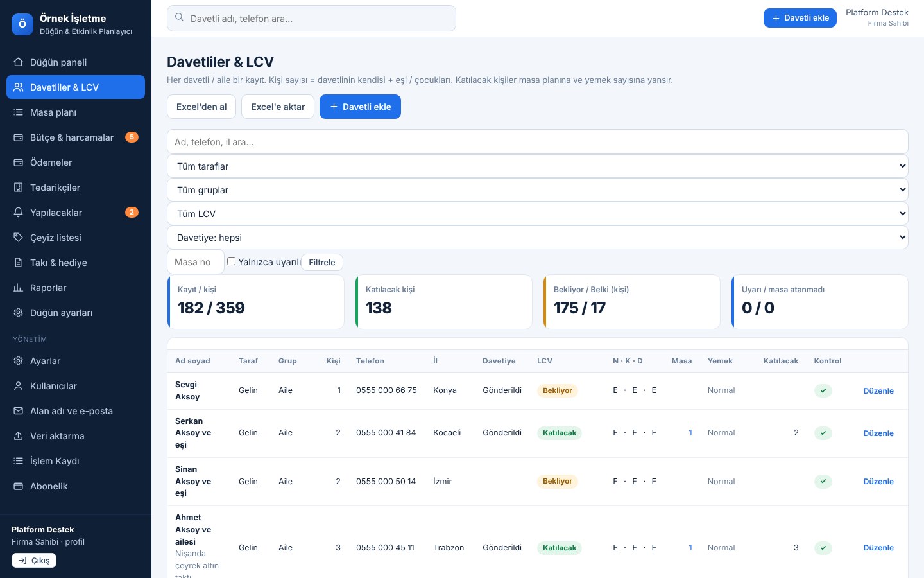This screenshot has width=924, height=578.
Task: Click the Filtrele button
Action: click(322, 262)
